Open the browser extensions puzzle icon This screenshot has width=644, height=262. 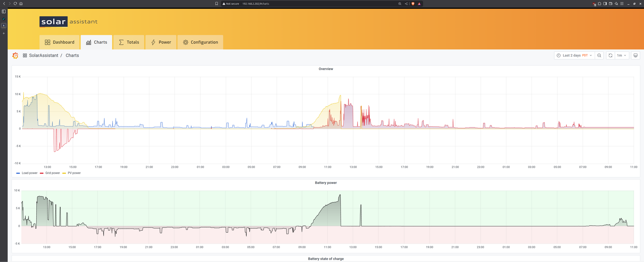(x=600, y=4)
